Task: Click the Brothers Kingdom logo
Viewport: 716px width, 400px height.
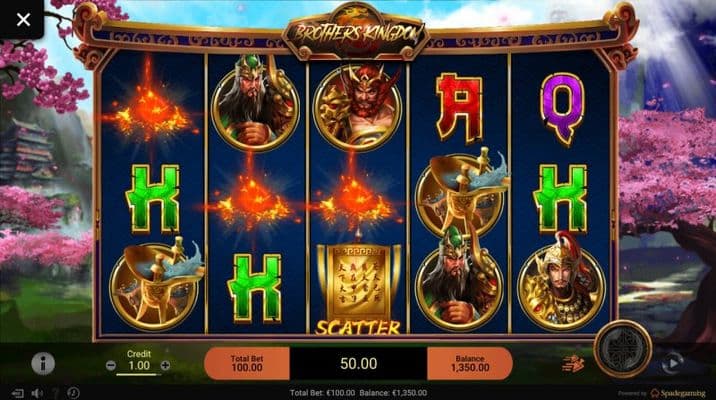Action: click(356, 35)
